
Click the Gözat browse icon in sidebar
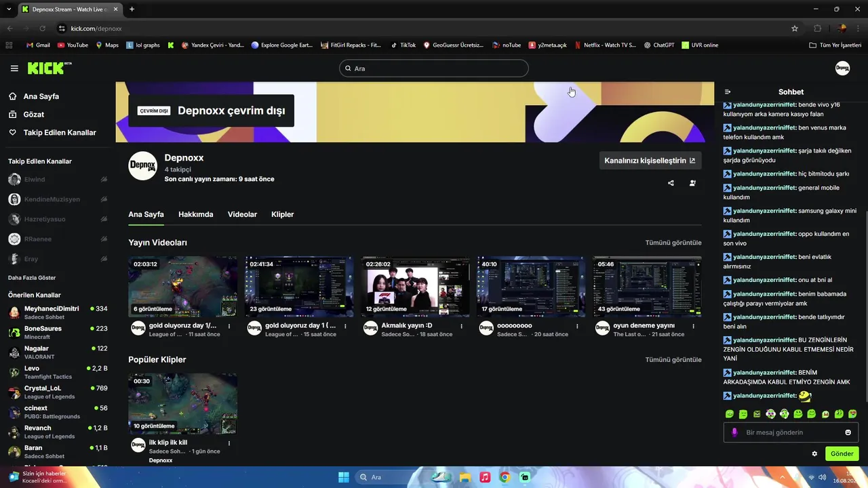point(13,115)
